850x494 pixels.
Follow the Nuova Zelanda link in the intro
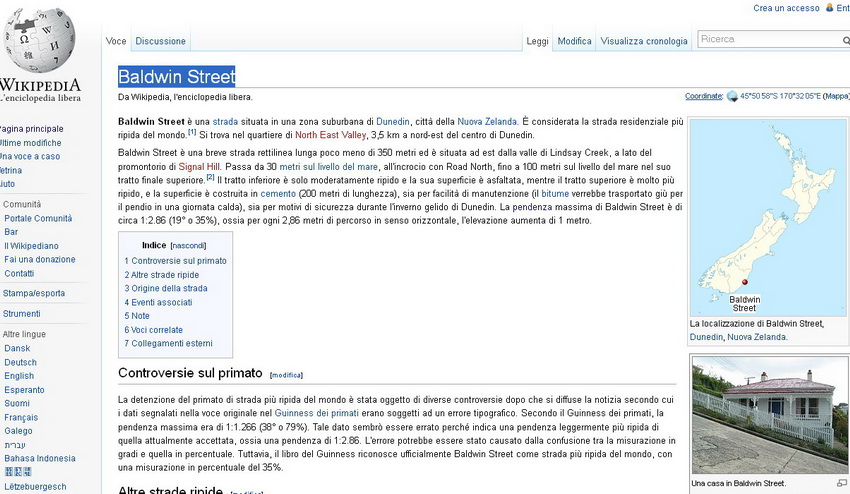pyautogui.click(x=487, y=121)
